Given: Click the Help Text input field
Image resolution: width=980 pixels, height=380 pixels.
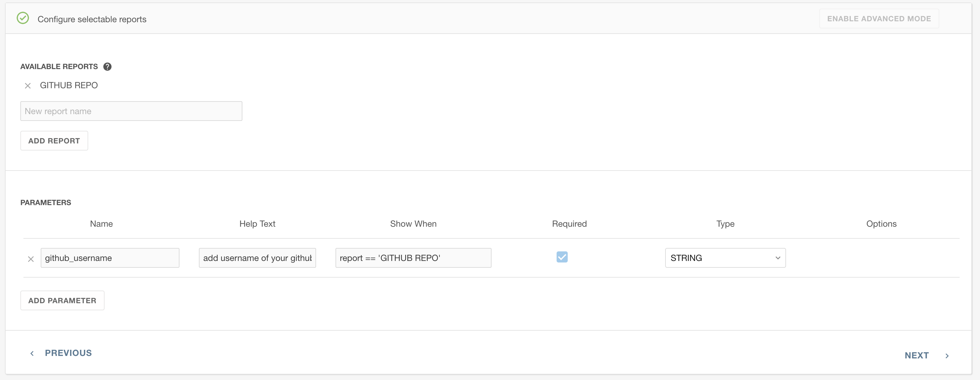Looking at the screenshot, I should coord(257,258).
